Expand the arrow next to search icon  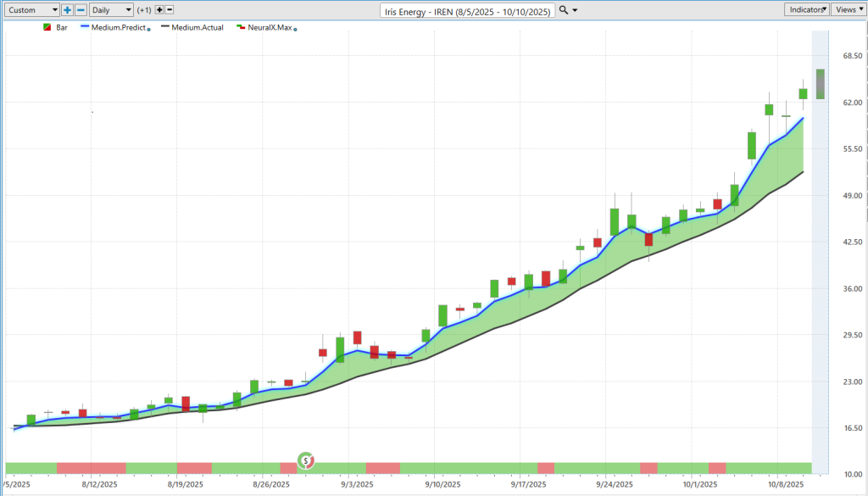pos(576,10)
